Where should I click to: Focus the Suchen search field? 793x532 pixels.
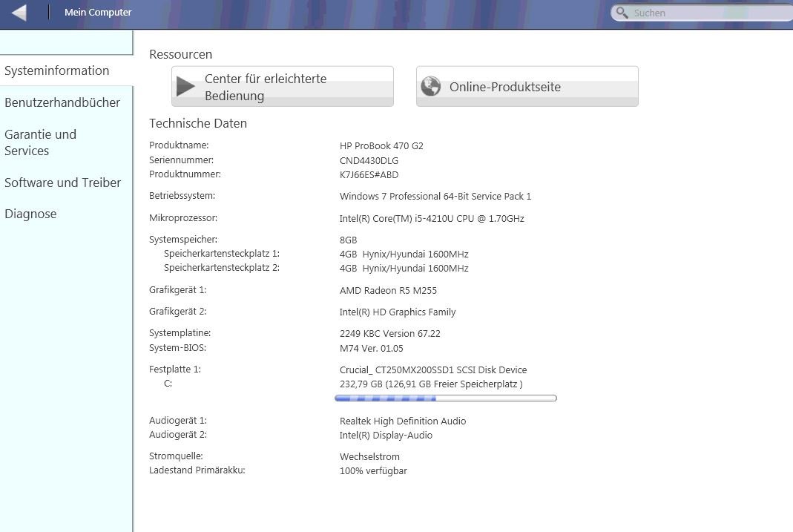[x=703, y=13]
